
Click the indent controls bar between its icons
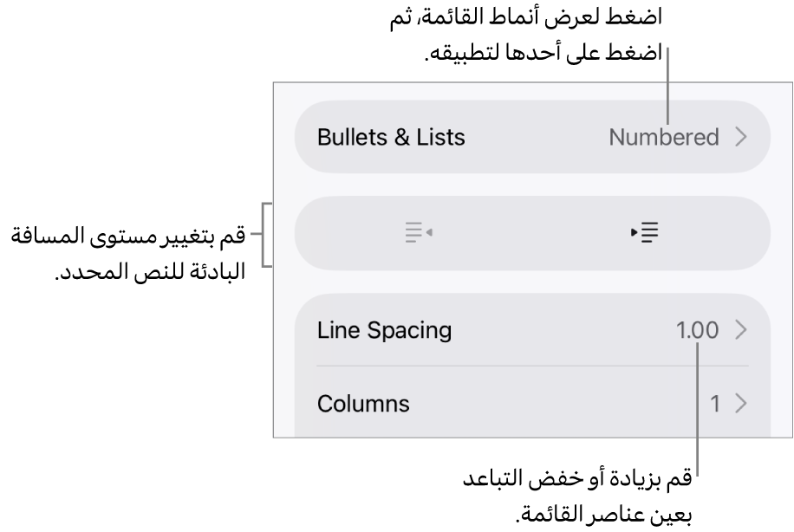click(x=532, y=233)
